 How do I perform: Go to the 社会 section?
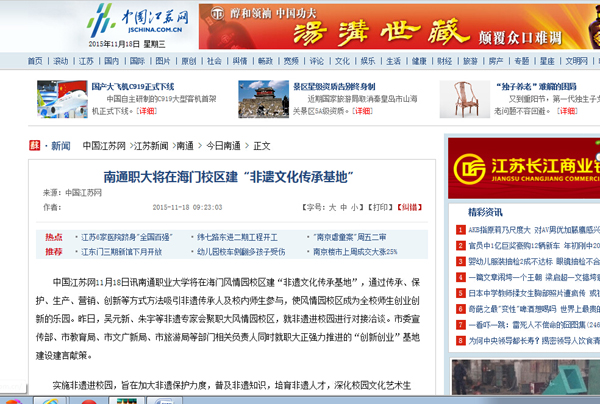[214, 61]
